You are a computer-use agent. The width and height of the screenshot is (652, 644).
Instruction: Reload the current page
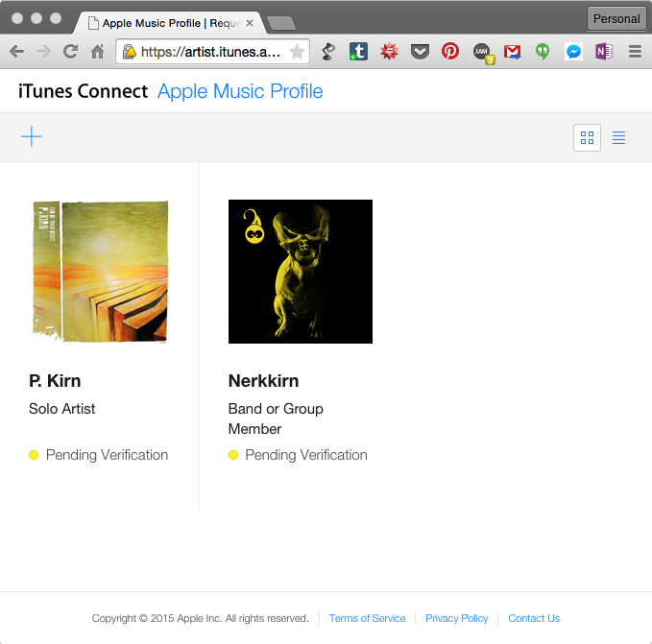[x=70, y=52]
